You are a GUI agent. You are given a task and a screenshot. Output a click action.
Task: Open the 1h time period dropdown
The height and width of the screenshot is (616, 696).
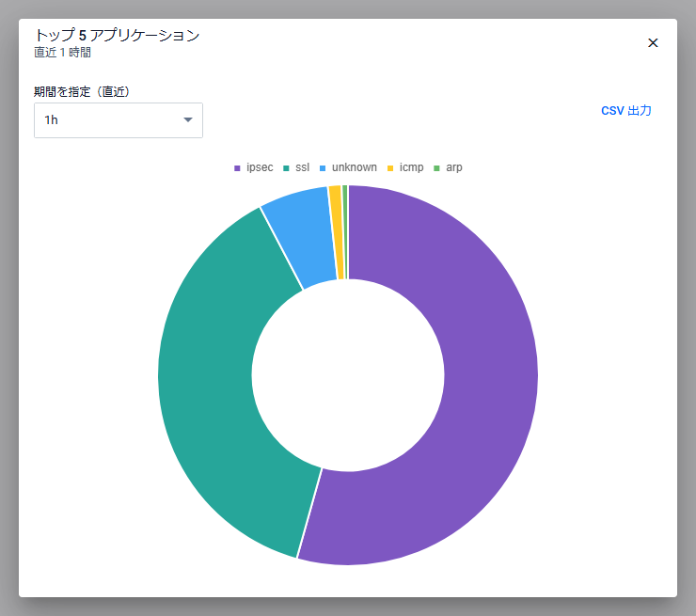(x=118, y=120)
